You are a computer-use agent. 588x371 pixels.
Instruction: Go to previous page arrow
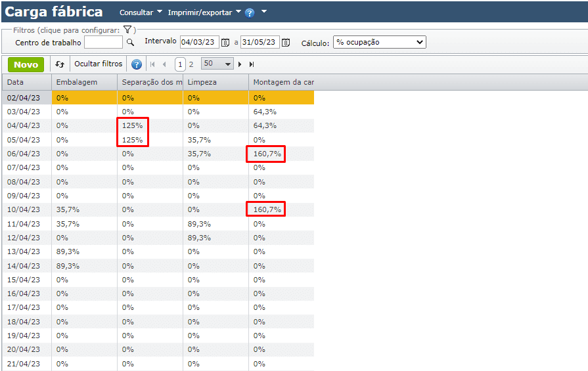click(x=164, y=64)
